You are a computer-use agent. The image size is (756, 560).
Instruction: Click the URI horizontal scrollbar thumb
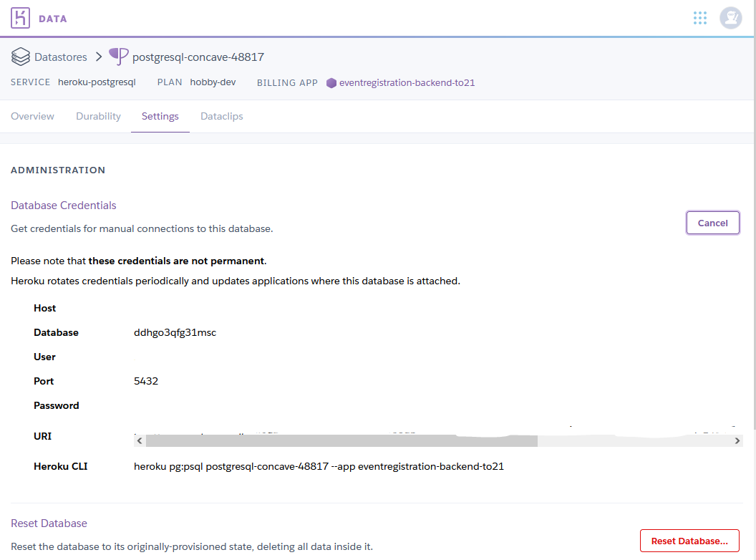(x=341, y=441)
